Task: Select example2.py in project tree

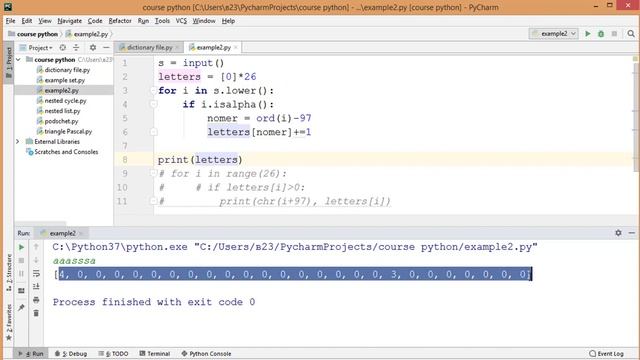Action: point(62,91)
